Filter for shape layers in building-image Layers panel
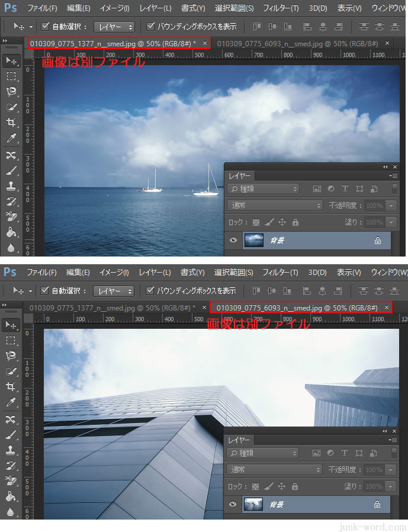 [359, 453]
